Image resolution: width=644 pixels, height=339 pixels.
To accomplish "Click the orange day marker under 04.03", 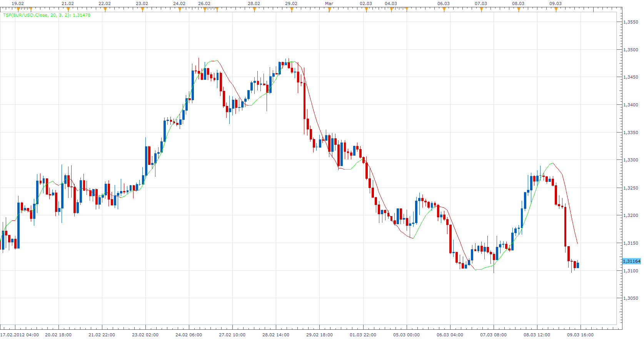I will [391, 9].
